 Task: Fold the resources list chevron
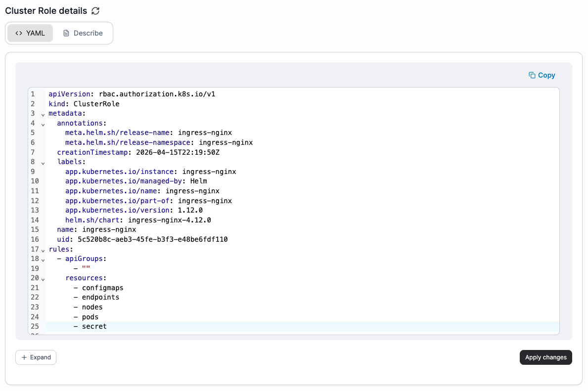pyautogui.click(x=43, y=279)
